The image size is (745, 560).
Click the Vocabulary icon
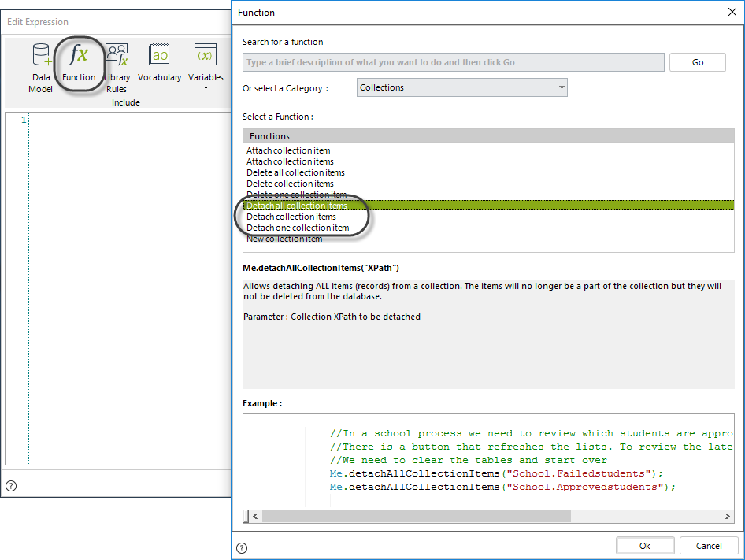coord(159,55)
